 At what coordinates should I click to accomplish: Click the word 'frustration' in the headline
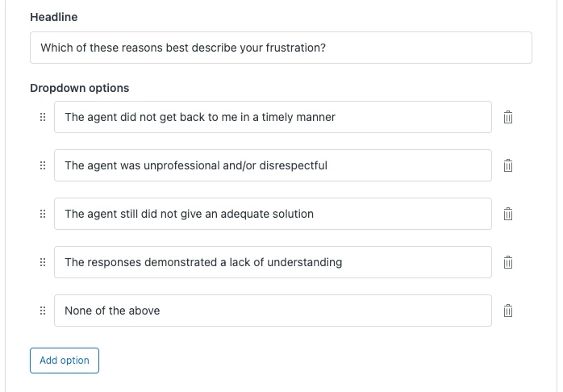tap(291, 48)
